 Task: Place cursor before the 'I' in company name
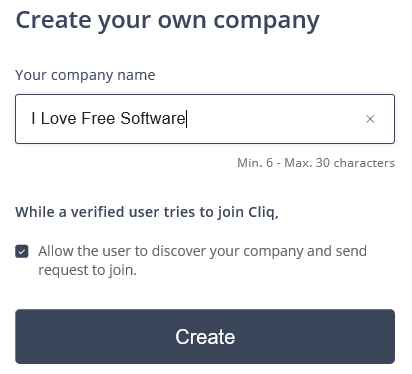click(x=31, y=118)
